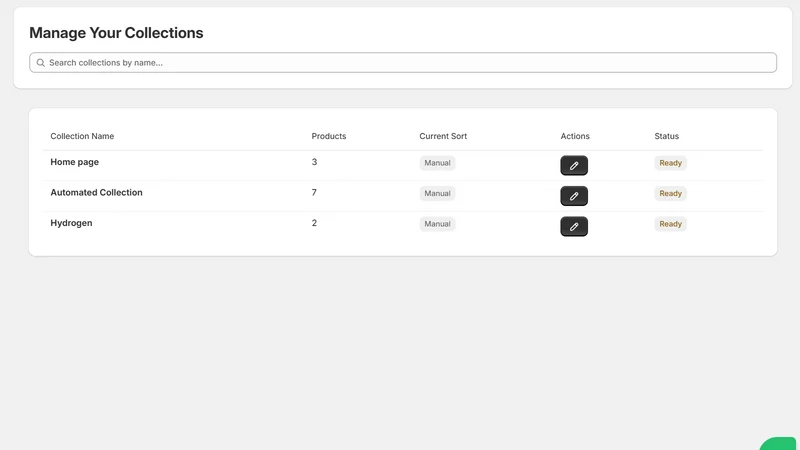The image size is (800, 450).
Task: Click the Products column header
Action: [329, 136]
